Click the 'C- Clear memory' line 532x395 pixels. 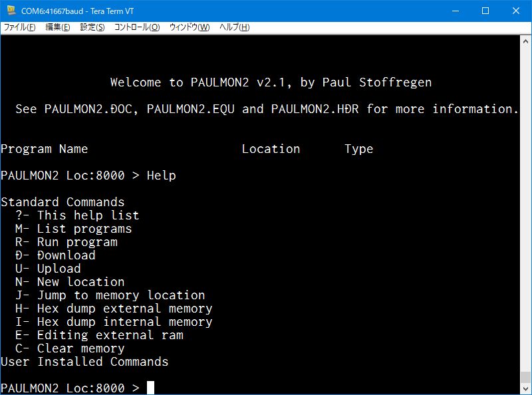(70, 348)
